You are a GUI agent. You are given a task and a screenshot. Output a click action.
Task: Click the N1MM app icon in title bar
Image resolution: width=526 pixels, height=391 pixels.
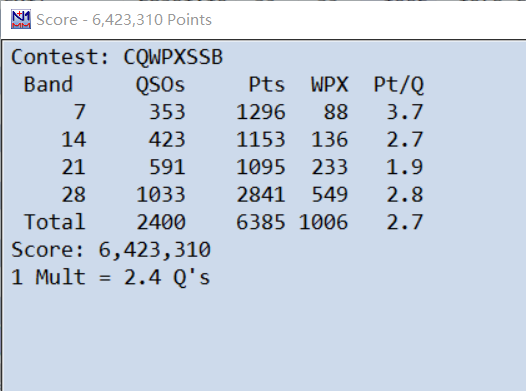[21, 19]
